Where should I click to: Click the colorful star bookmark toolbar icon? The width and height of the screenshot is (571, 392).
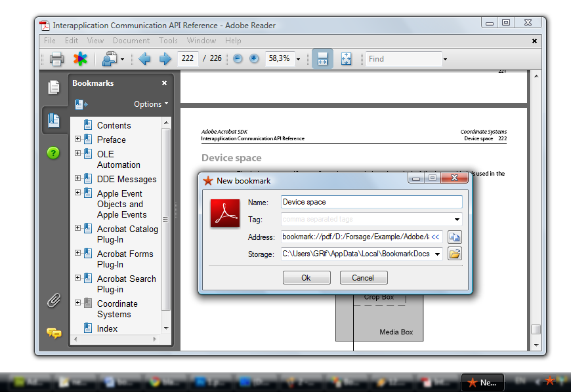tap(80, 58)
